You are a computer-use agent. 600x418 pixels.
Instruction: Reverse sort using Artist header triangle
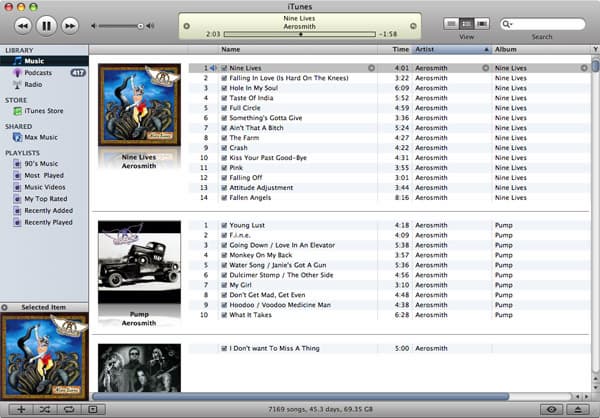coord(486,50)
